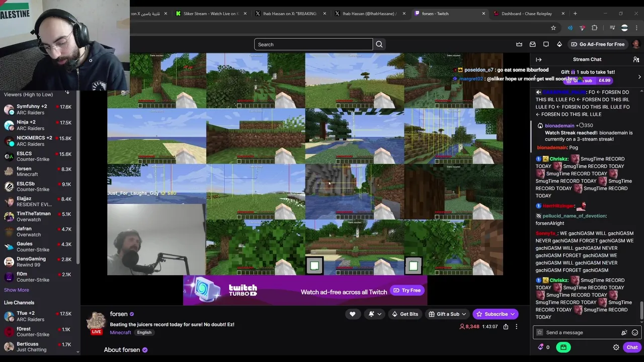Open Symfuhny +2 channel in sidebar
644x362 pixels.
(x=38, y=110)
